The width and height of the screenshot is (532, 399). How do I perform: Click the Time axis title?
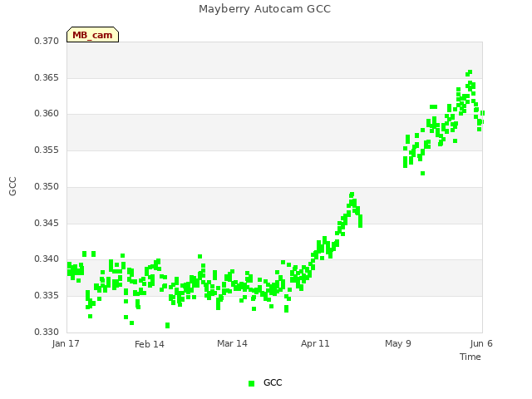[x=470, y=357]
